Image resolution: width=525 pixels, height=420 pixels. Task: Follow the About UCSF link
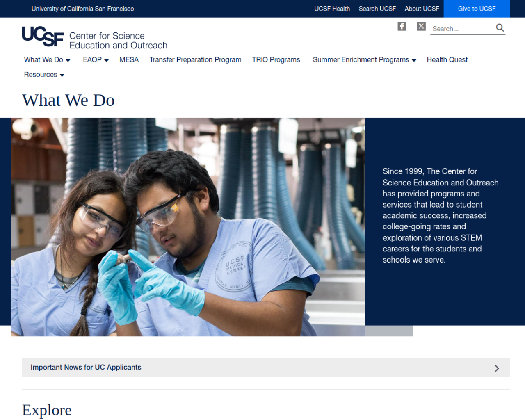pyautogui.click(x=422, y=9)
